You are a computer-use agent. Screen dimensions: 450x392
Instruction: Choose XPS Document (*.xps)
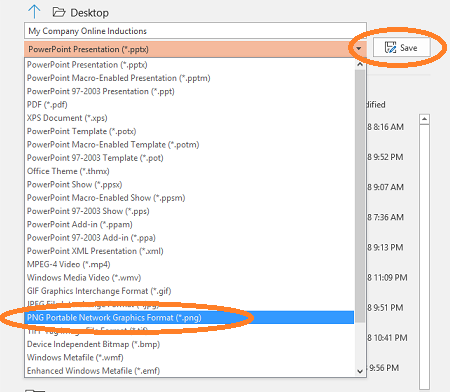pyautogui.click(x=190, y=118)
